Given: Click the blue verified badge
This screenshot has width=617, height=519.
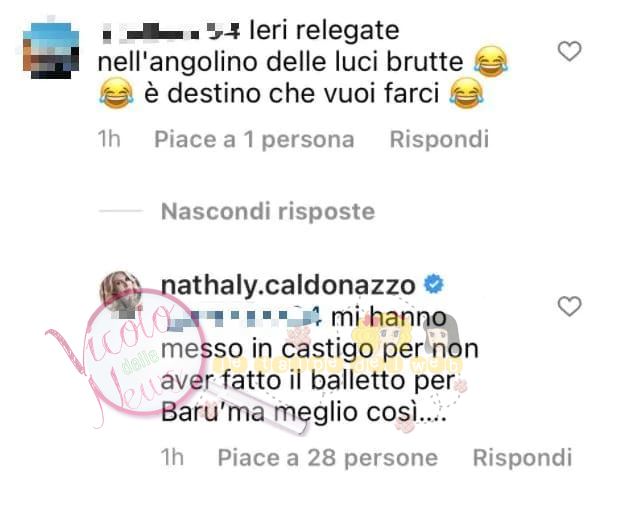Looking at the screenshot, I should (434, 284).
